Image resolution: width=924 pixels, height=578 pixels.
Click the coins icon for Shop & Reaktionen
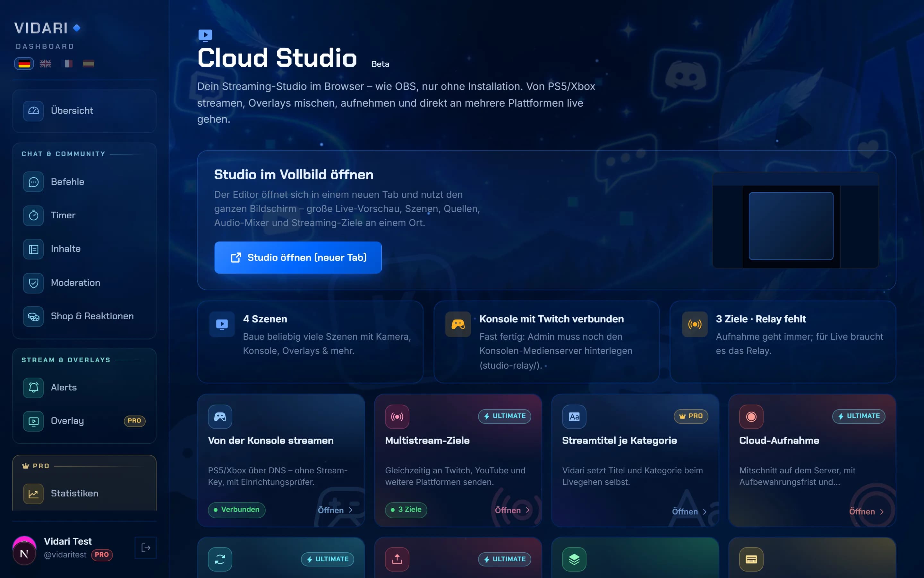(x=33, y=317)
